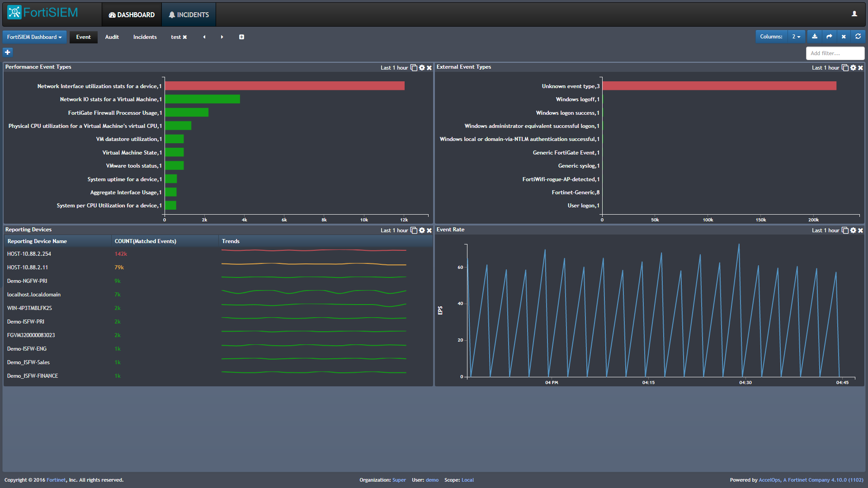The width and height of the screenshot is (868, 488).
Task: Open the user profile icon
Action: click(x=854, y=14)
